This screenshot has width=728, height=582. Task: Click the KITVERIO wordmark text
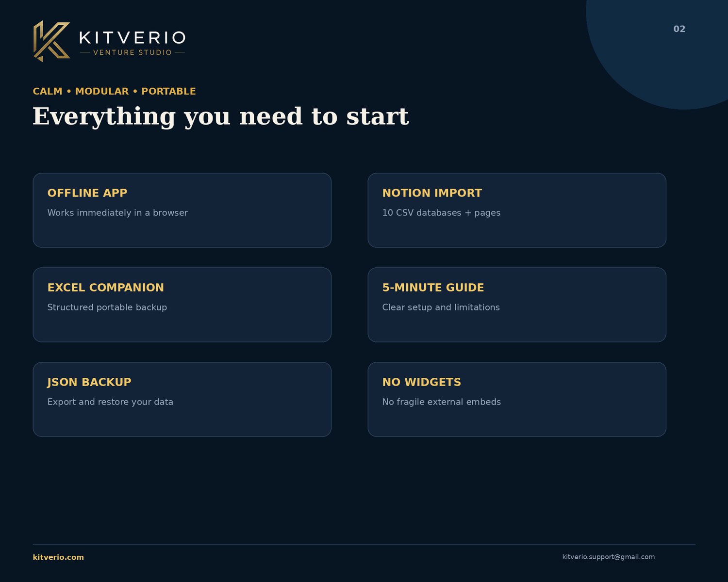132,37
